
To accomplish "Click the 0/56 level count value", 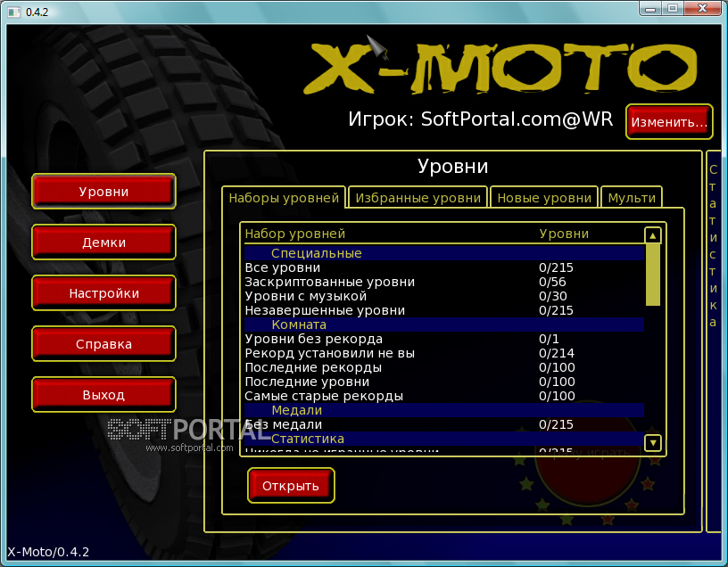I will (552, 282).
